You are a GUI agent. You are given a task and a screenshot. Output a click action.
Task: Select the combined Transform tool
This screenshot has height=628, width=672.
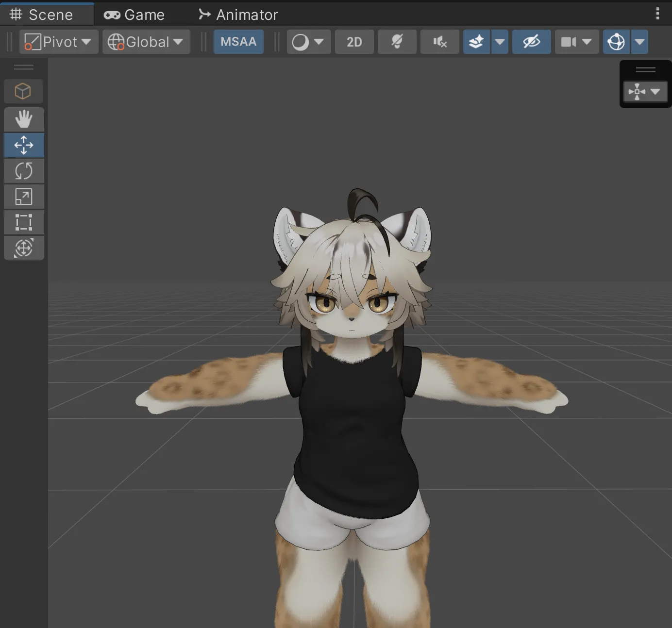click(x=23, y=248)
